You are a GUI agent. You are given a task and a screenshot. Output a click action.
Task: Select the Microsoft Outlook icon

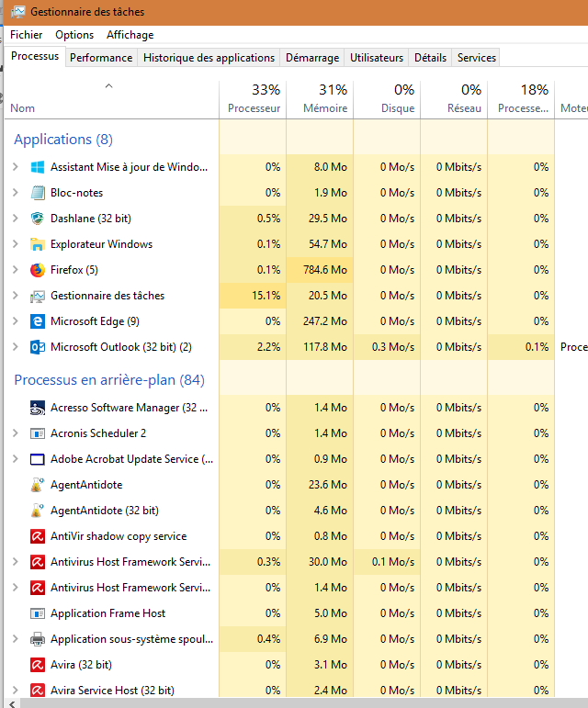[38, 347]
